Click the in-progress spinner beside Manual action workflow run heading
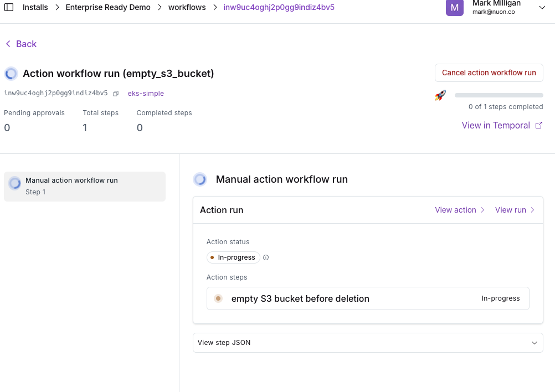This screenshot has height=392, width=555. pyautogui.click(x=200, y=179)
